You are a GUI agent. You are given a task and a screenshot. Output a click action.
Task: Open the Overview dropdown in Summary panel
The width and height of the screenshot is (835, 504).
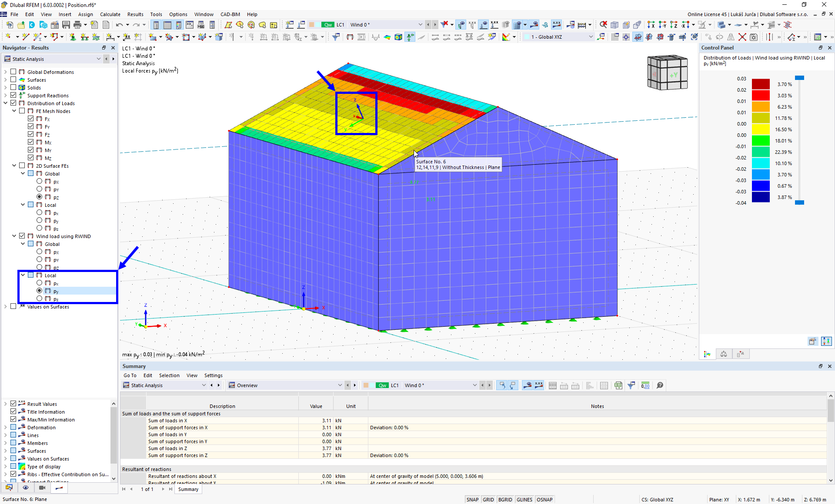pos(340,385)
